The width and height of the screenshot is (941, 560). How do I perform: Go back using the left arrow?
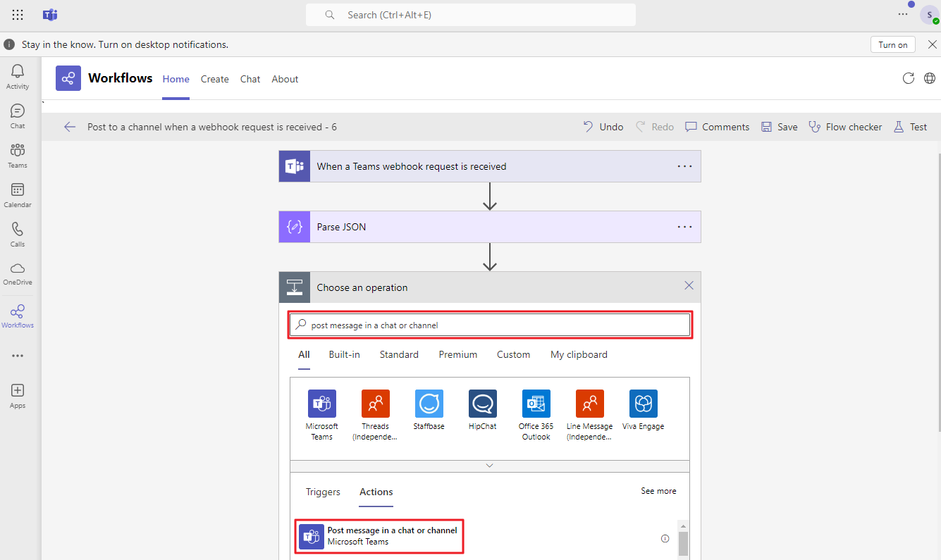click(69, 127)
